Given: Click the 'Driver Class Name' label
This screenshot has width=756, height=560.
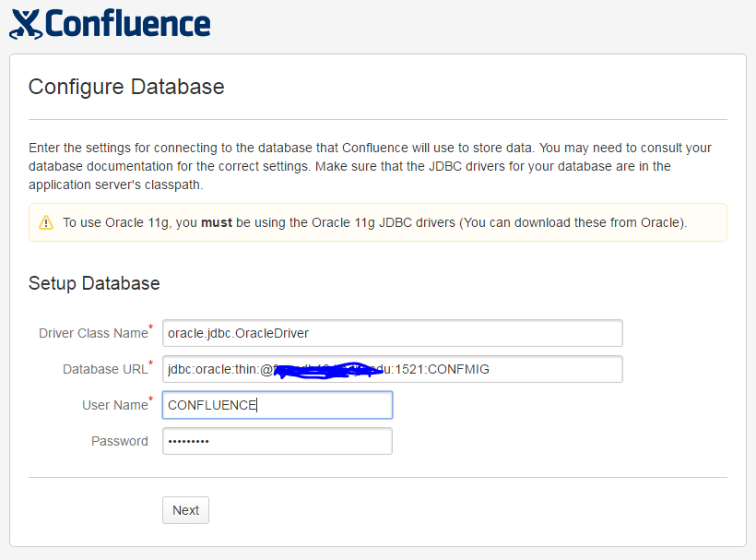Looking at the screenshot, I should [92, 333].
